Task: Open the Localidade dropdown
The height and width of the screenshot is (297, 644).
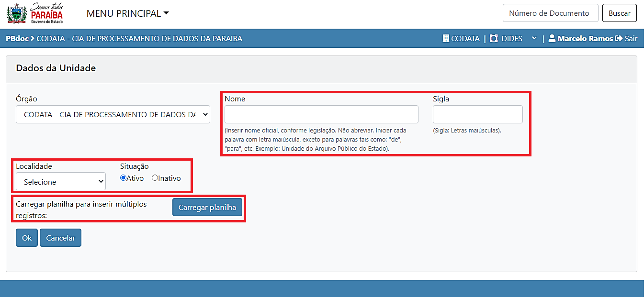Action: coord(61,182)
